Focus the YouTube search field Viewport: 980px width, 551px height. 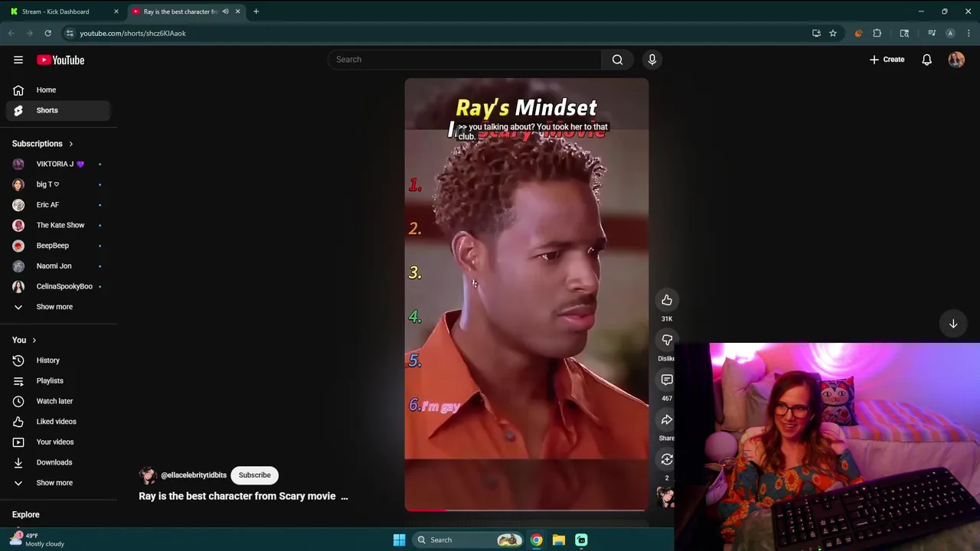pos(465,60)
